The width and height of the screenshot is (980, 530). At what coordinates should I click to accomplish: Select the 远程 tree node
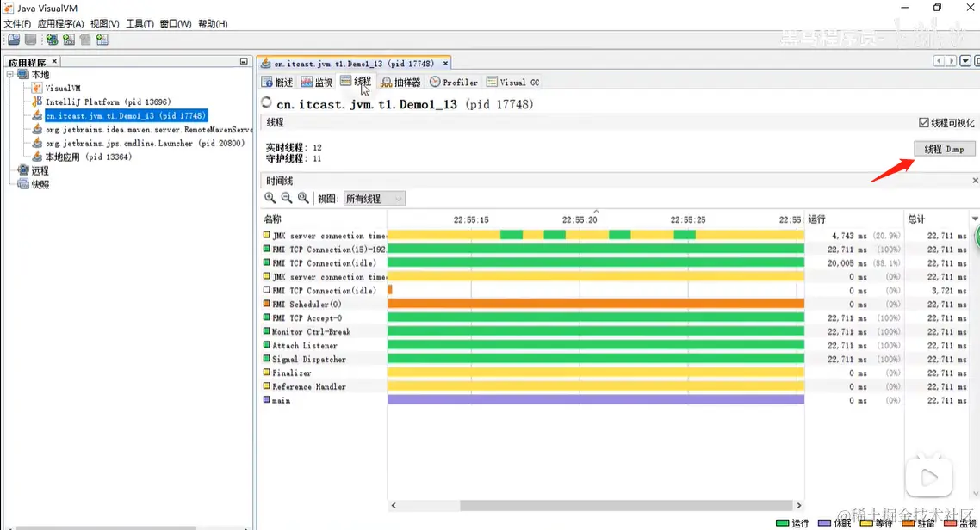click(x=40, y=170)
